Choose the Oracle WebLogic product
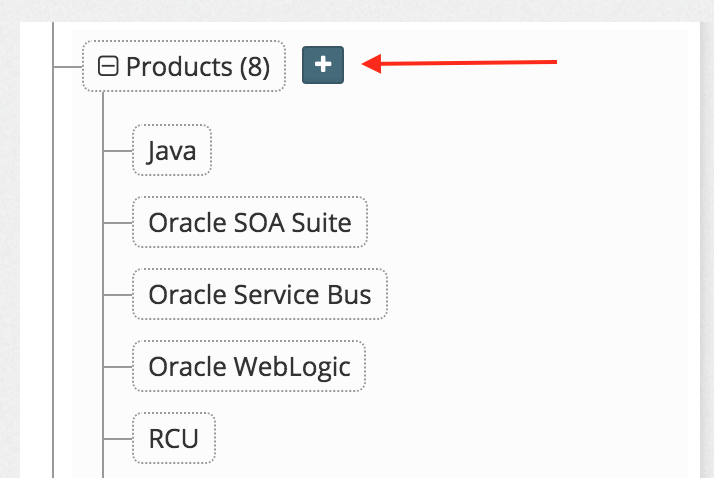The width and height of the screenshot is (714, 478). [249, 367]
